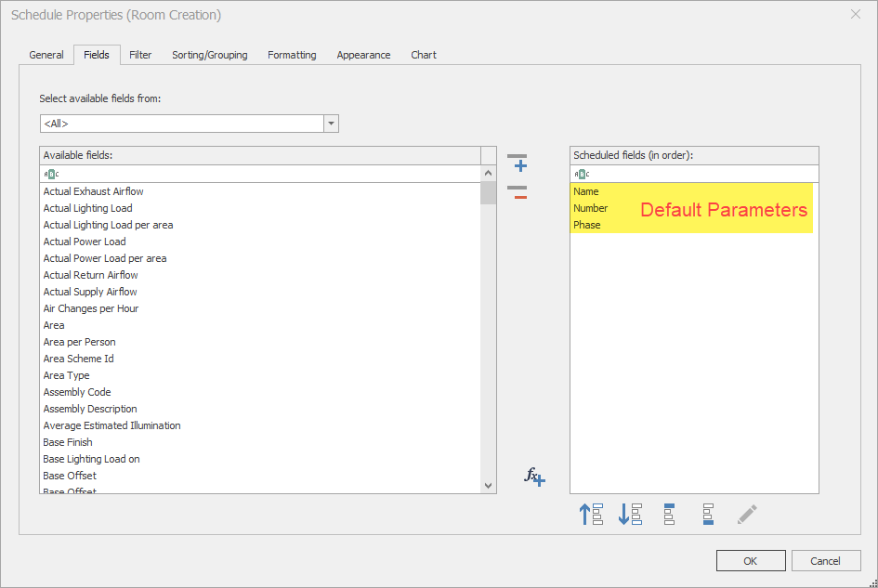The height and width of the screenshot is (588, 878).
Task: Select the Fields tab
Action: (x=97, y=55)
